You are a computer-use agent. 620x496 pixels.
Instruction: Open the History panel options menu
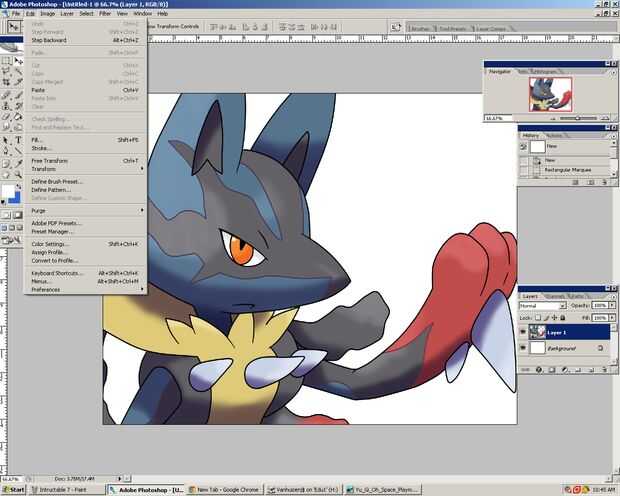(613, 136)
